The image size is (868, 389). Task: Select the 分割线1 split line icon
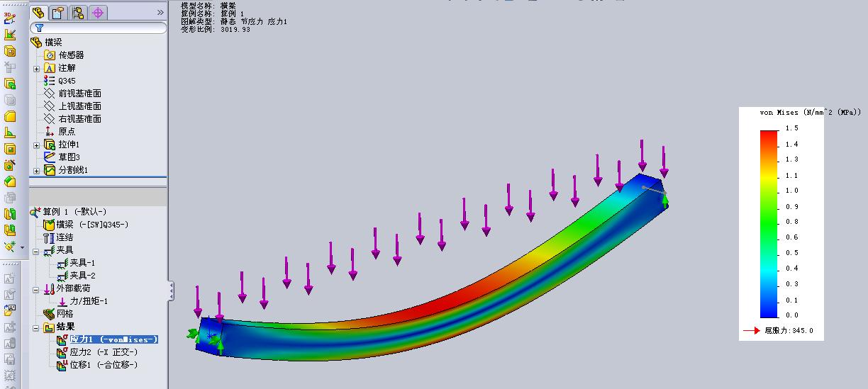click(50, 170)
